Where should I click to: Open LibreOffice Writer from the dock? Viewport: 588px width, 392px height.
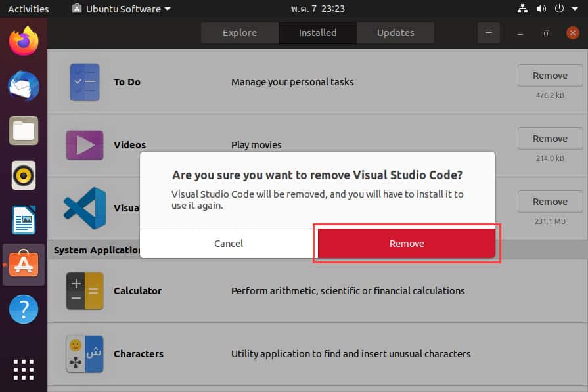24,220
